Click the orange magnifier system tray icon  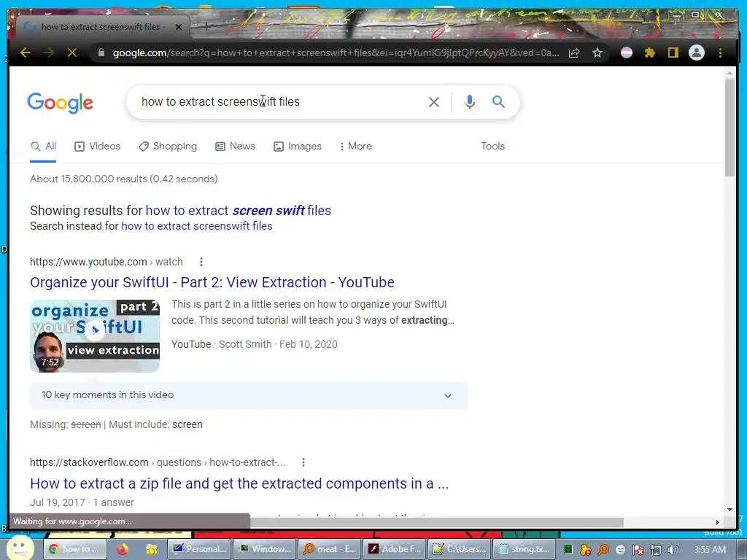click(603, 550)
